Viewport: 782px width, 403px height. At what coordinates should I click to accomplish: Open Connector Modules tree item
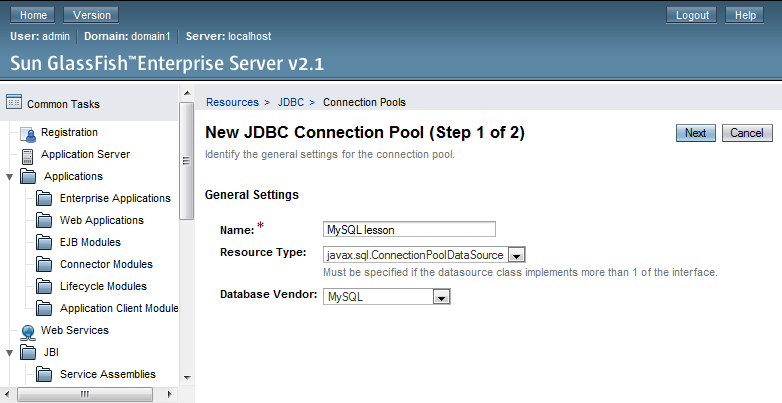pos(106,264)
